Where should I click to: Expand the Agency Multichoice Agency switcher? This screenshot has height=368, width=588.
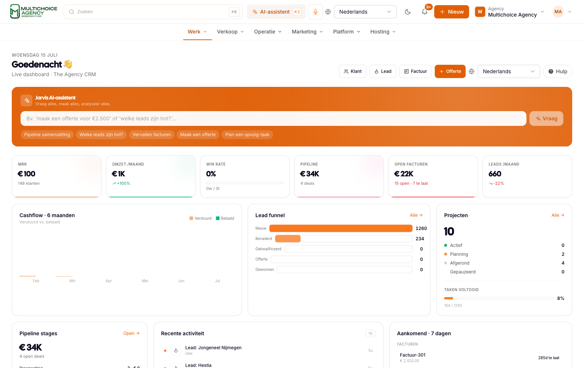click(x=510, y=12)
